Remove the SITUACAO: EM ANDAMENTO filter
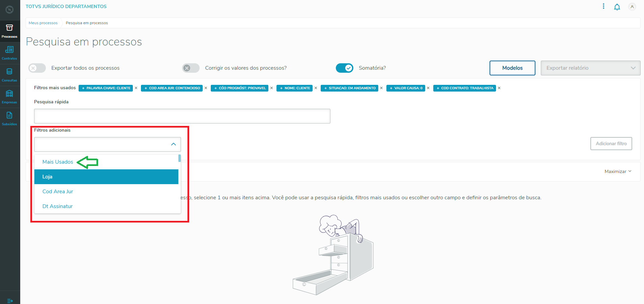The width and height of the screenshot is (644, 304). 382,88
